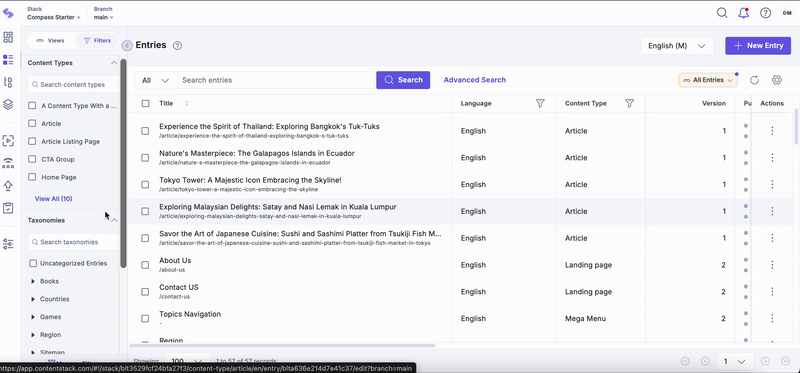Expand the Books taxonomy

[x=33, y=281]
